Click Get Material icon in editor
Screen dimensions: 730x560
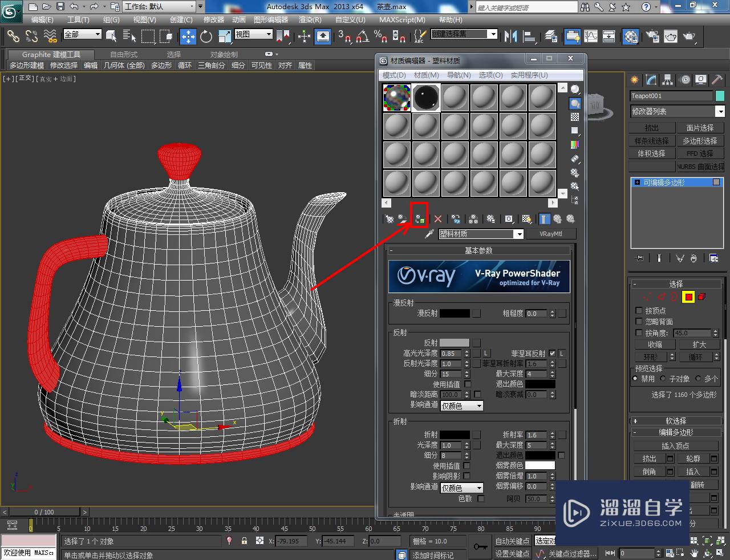coord(389,219)
